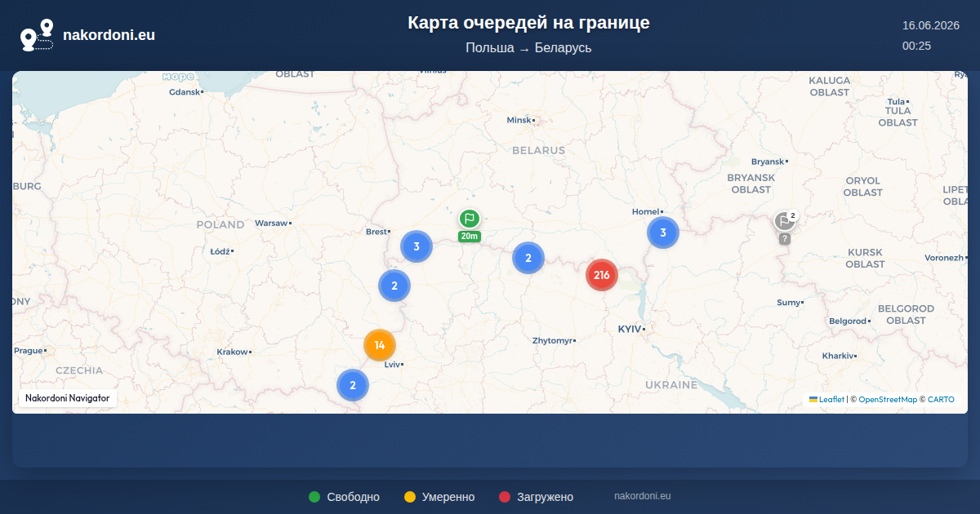
Task: Select the yellow Умеренно legend dot
Action: click(410, 497)
